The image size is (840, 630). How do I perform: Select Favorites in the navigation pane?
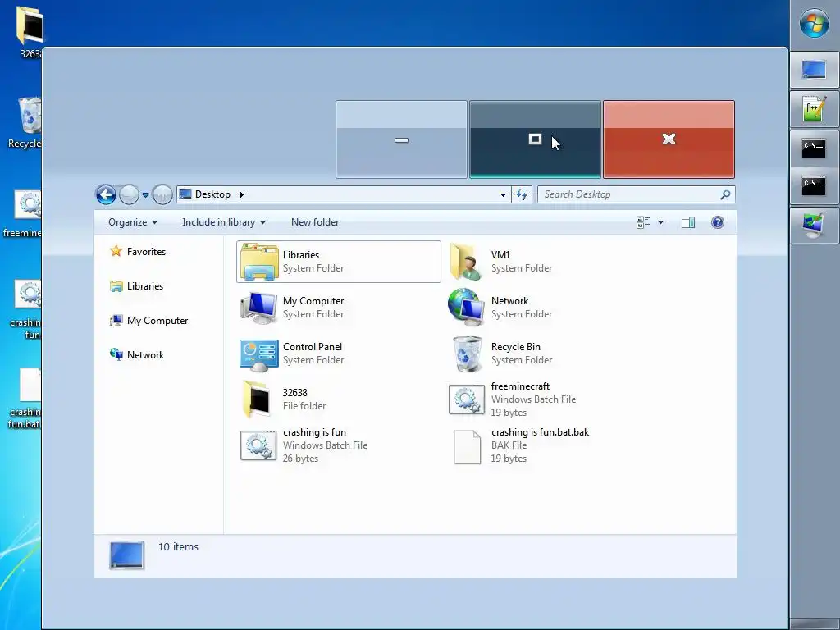click(x=138, y=251)
